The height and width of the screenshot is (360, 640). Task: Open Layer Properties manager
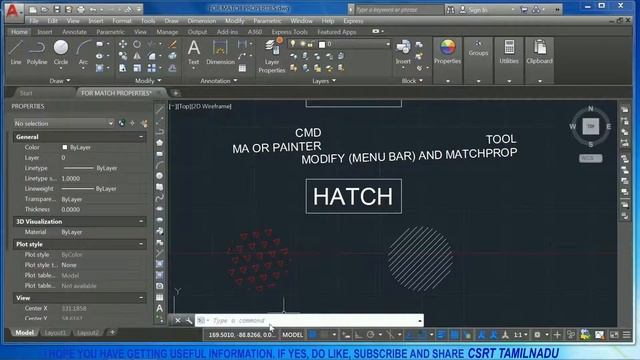(271, 56)
